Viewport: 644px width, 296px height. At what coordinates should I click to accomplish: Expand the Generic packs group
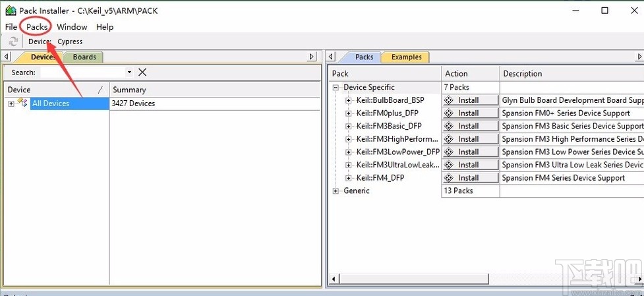[336, 191]
